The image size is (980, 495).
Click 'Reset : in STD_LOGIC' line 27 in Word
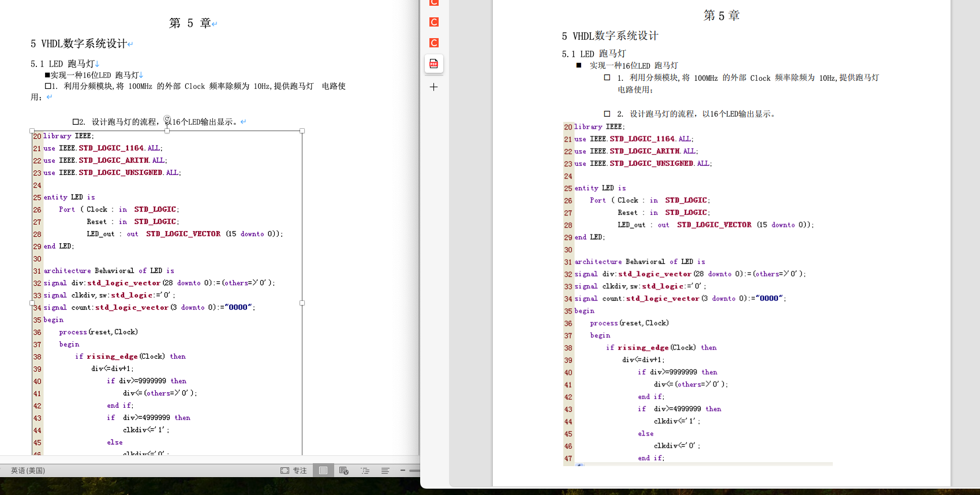coord(133,222)
